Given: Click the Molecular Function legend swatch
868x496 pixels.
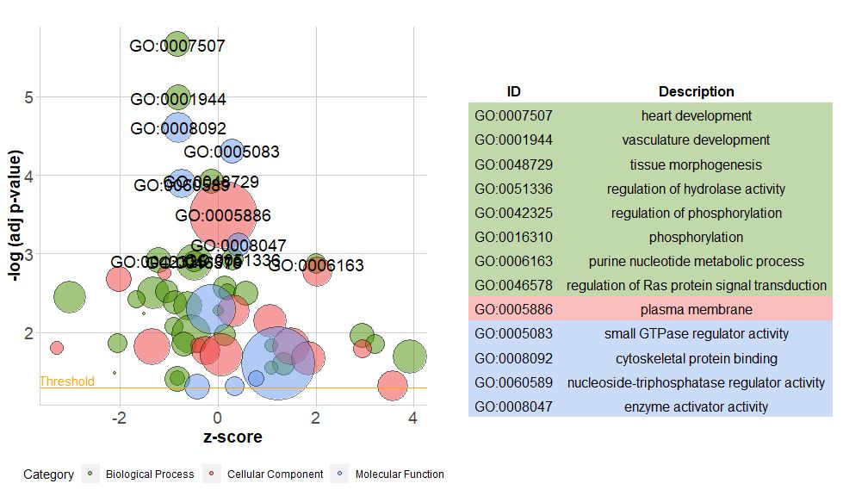Looking at the screenshot, I should click(x=339, y=474).
